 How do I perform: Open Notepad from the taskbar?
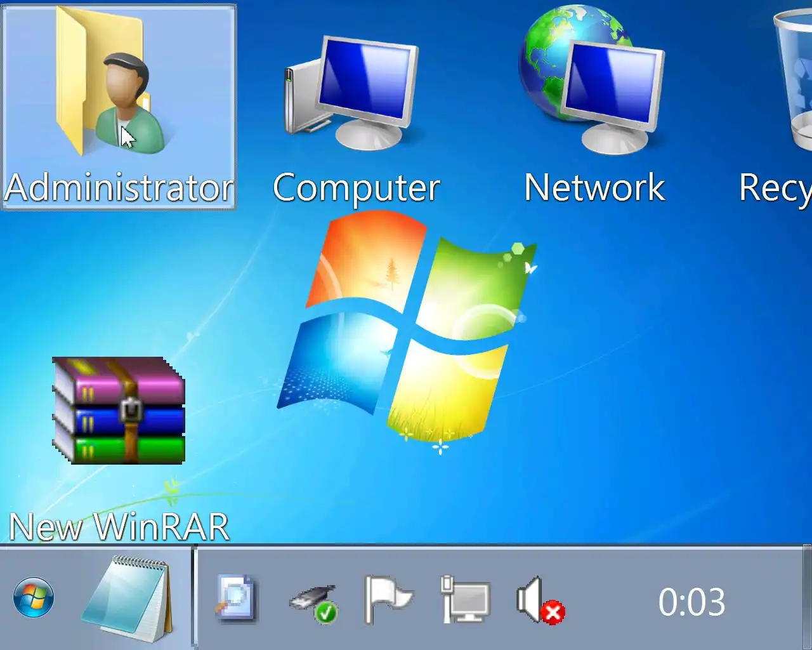coord(128,597)
